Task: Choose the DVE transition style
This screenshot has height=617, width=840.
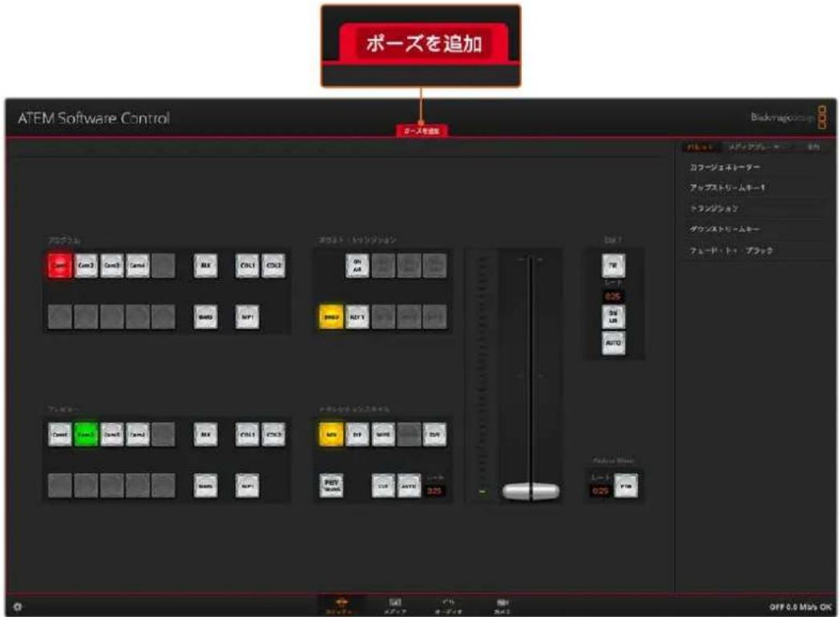Action: pos(434,434)
